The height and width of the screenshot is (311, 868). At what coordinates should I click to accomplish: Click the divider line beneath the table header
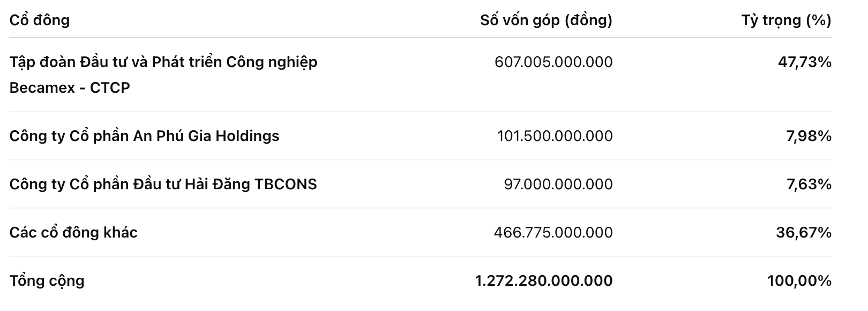(420, 38)
